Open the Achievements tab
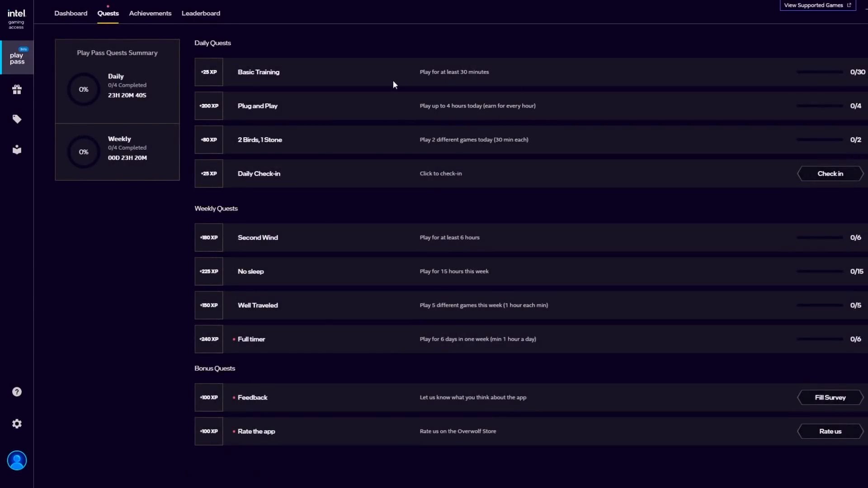Screen dimensions: 868x488 pos(150,13)
